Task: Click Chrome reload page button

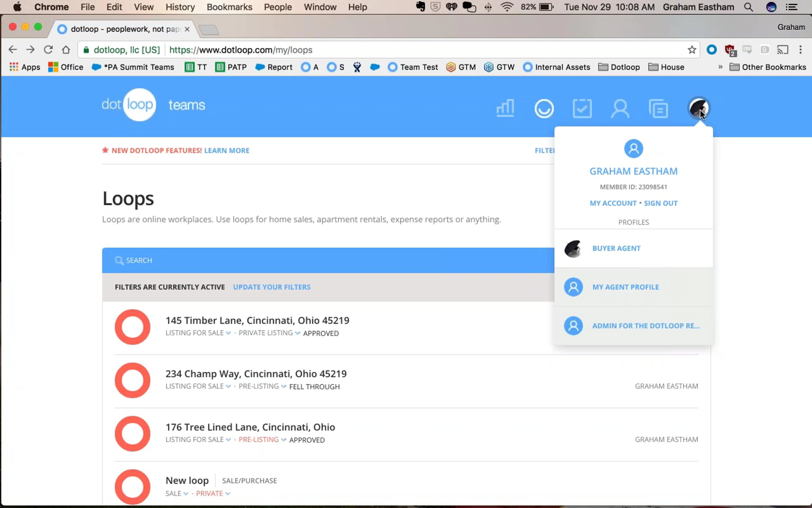Action: (x=48, y=50)
